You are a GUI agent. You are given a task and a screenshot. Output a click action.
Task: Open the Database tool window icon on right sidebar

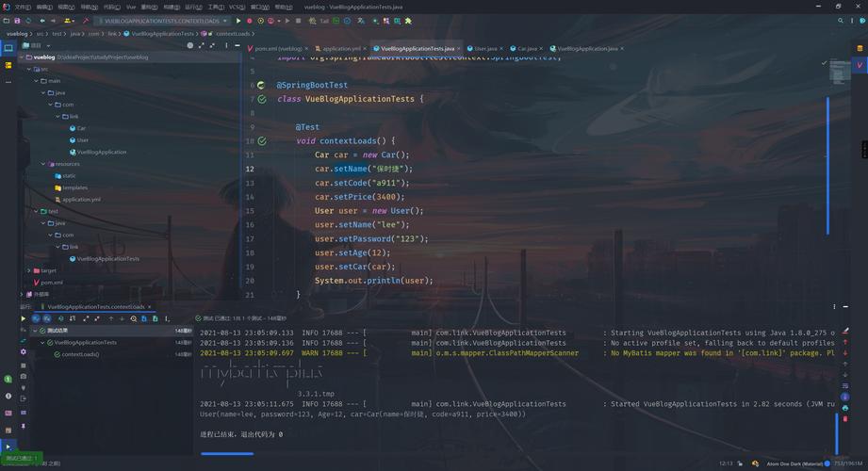point(860,49)
